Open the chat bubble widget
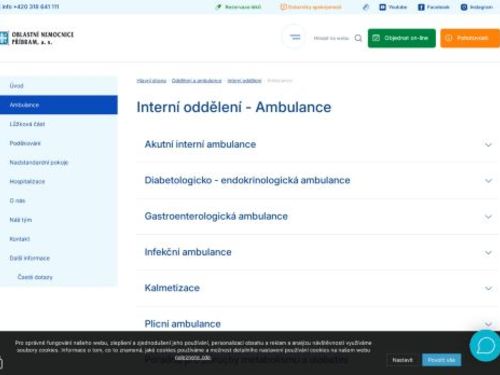Image resolution: width=500 pixels, height=375 pixels. tap(485, 346)
